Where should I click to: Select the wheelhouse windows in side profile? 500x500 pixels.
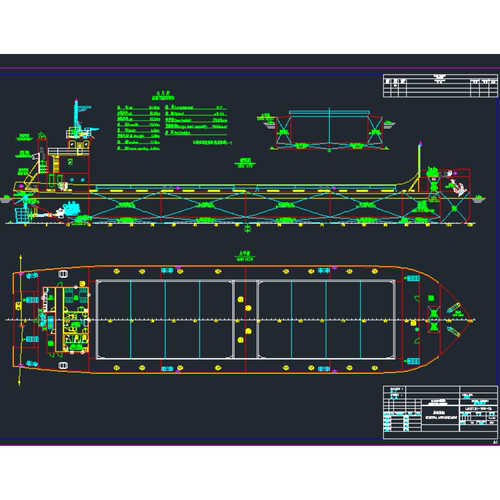pyautogui.click(x=79, y=144)
